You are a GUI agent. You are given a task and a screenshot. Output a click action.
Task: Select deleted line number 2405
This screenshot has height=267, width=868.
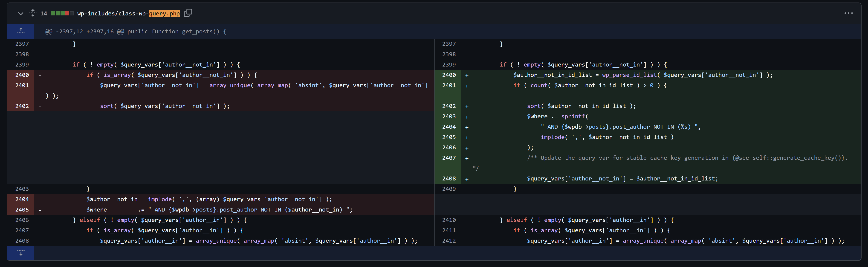(22, 210)
